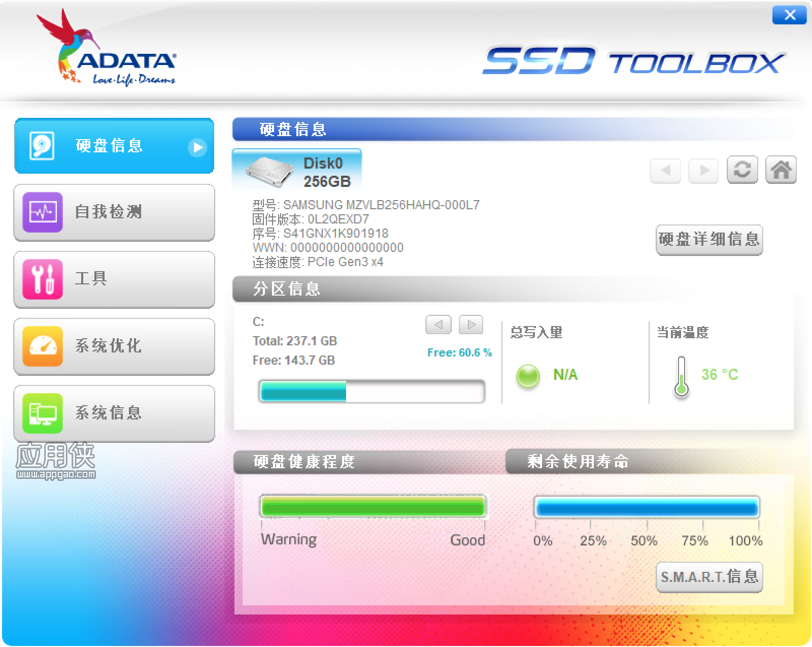Click the C: partition usage bar

(372, 392)
